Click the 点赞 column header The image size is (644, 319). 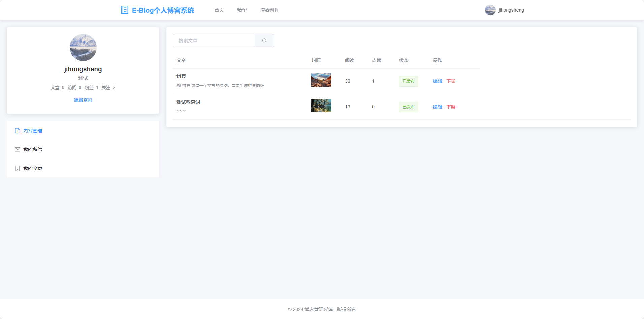(x=377, y=60)
